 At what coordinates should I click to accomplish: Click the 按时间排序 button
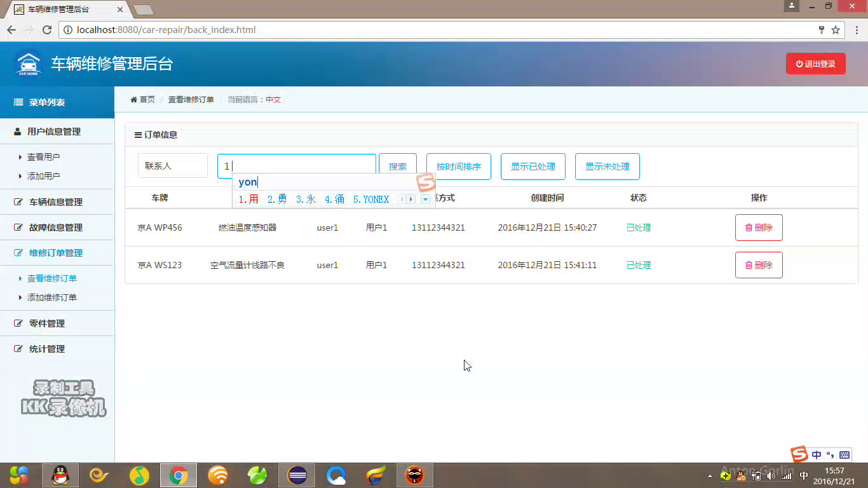point(459,166)
